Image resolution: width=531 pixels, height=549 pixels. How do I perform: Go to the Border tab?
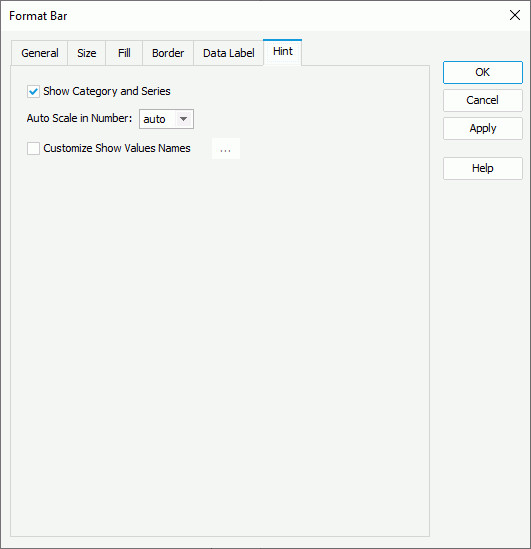pyautogui.click(x=168, y=53)
